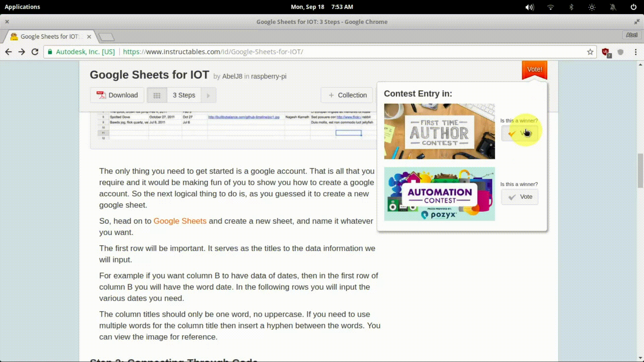This screenshot has width=644, height=362.
Task: Maximize window via title bar icon
Action: [637, 22]
